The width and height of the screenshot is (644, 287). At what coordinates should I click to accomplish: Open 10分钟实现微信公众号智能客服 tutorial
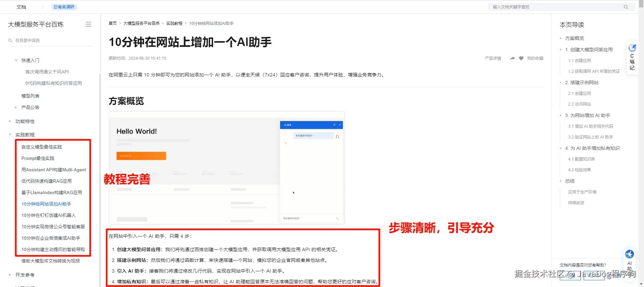tap(53, 227)
